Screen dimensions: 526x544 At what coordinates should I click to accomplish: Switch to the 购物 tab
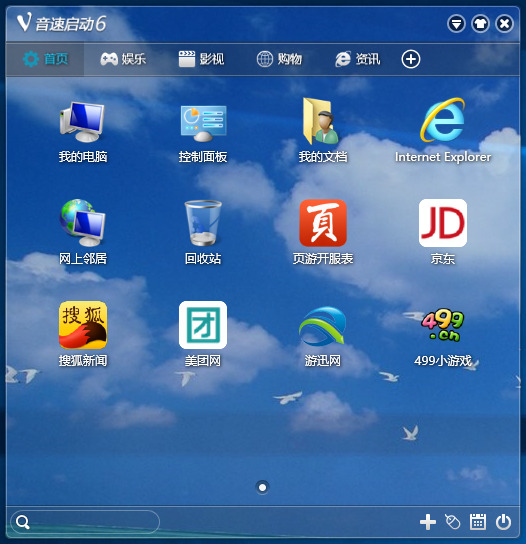(279, 59)
